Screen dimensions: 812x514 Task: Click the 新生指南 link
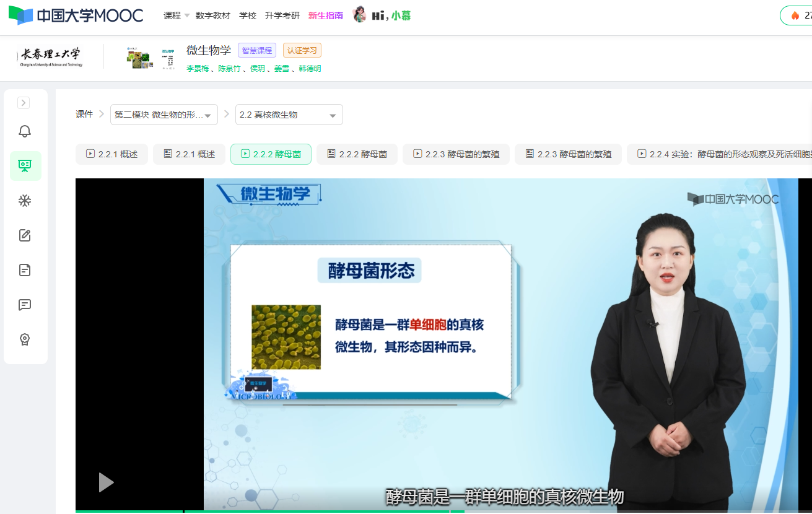point(325,15)
